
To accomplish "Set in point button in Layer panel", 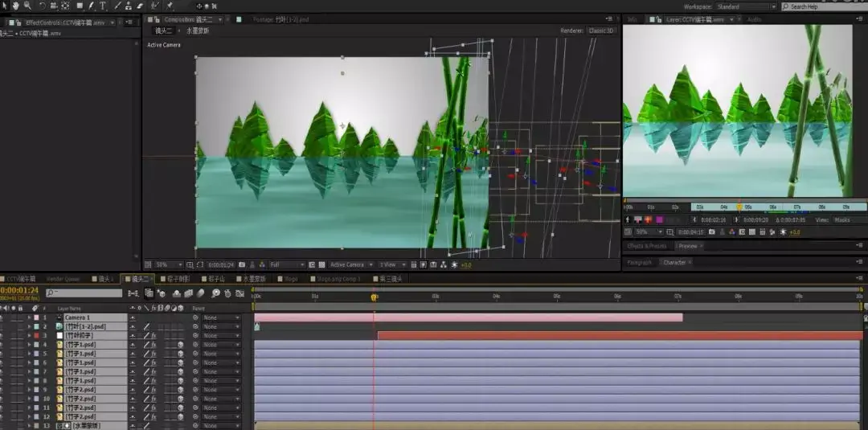I will pos(694,219).
